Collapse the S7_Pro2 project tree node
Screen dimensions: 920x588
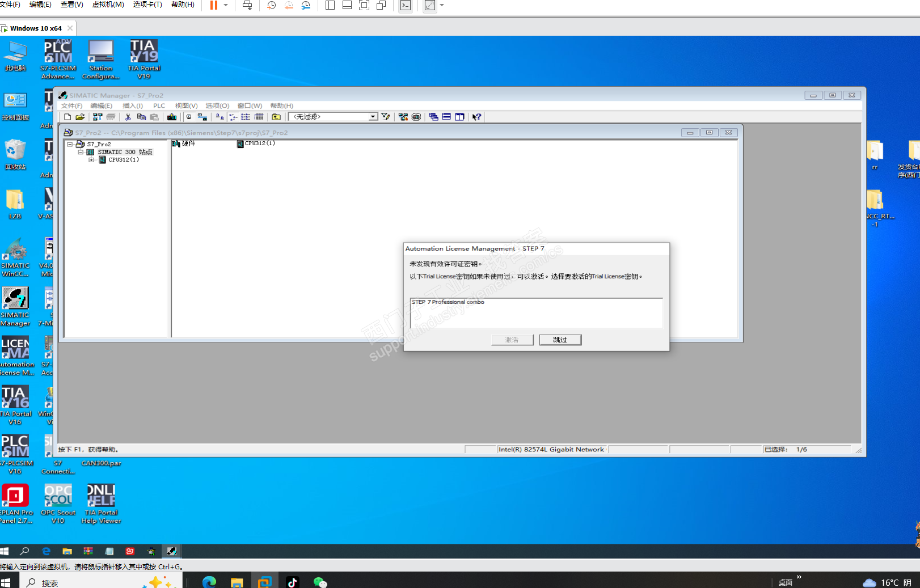coord(70,144)
